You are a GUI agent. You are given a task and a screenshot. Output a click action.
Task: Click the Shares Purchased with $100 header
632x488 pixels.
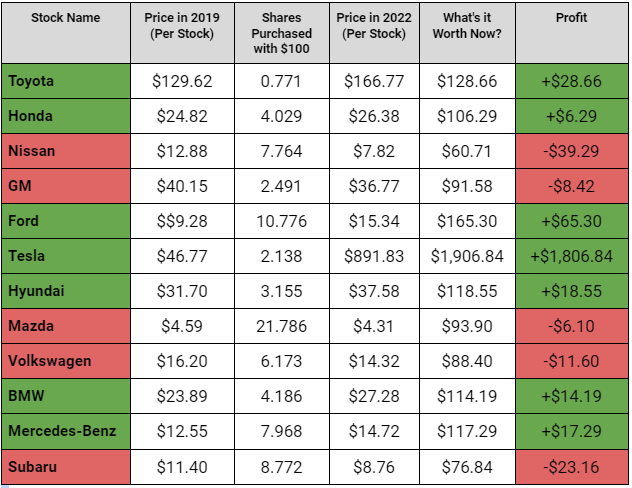pos(281,33)
